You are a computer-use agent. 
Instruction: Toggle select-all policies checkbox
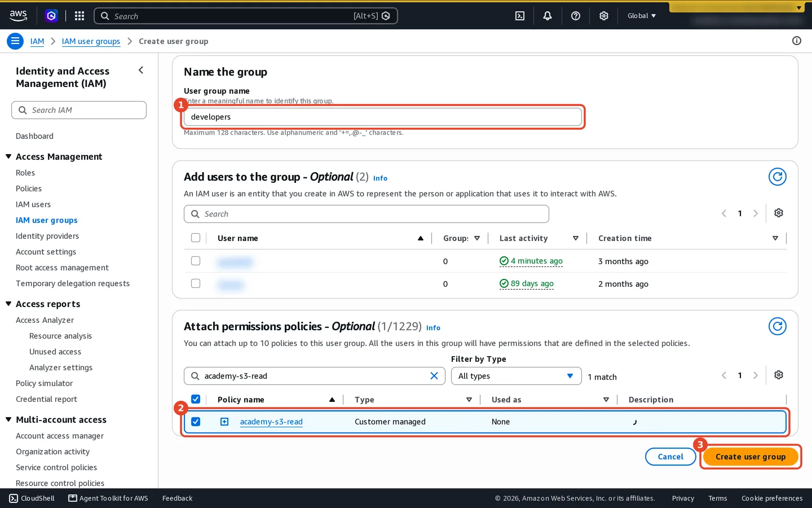tap(196, 399)
